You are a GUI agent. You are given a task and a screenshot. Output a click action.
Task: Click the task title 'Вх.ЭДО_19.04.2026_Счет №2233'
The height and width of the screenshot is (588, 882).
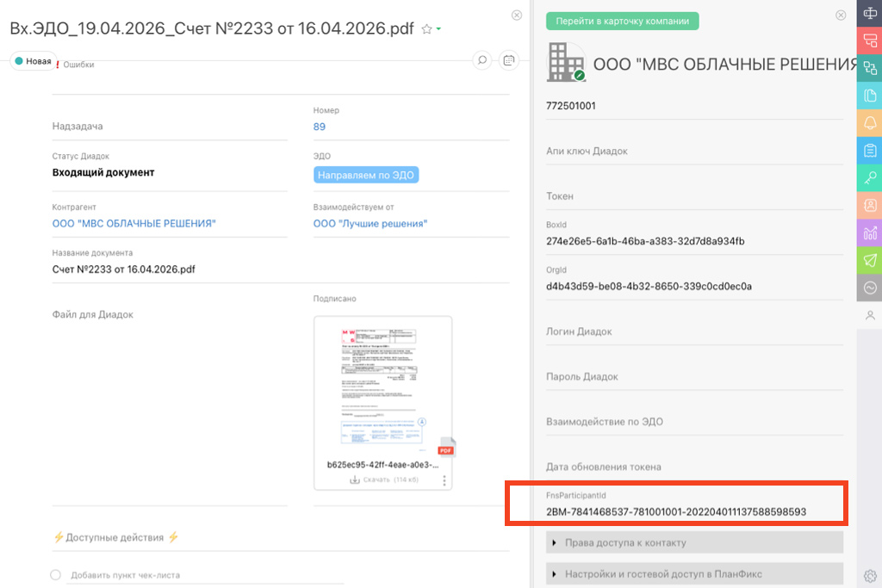[x=212, y=28]
